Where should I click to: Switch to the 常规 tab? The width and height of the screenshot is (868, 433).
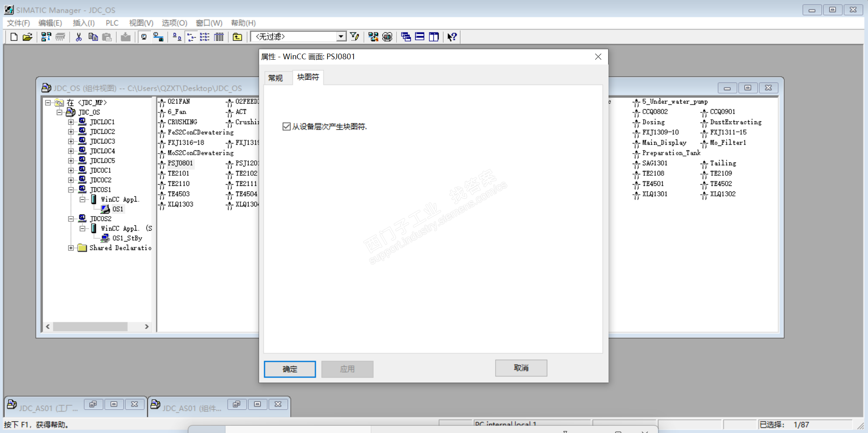click(276, 78)
